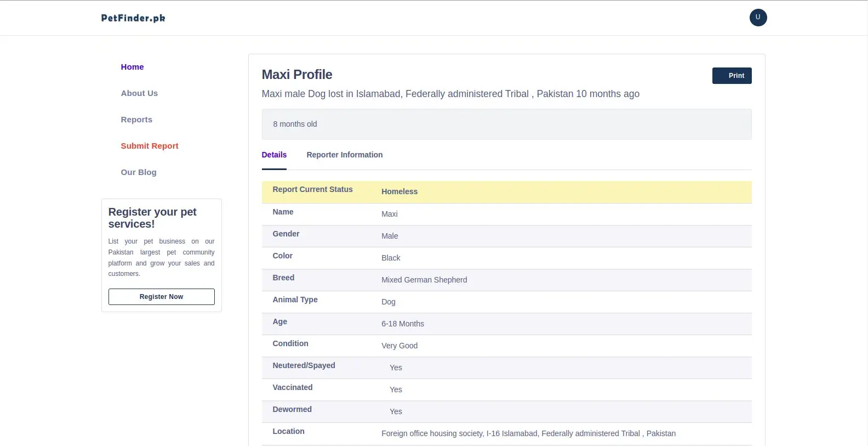Screen dimensions: 868x446
Task: Select the Mixed German Shepherd breed text
Action: 424,280
